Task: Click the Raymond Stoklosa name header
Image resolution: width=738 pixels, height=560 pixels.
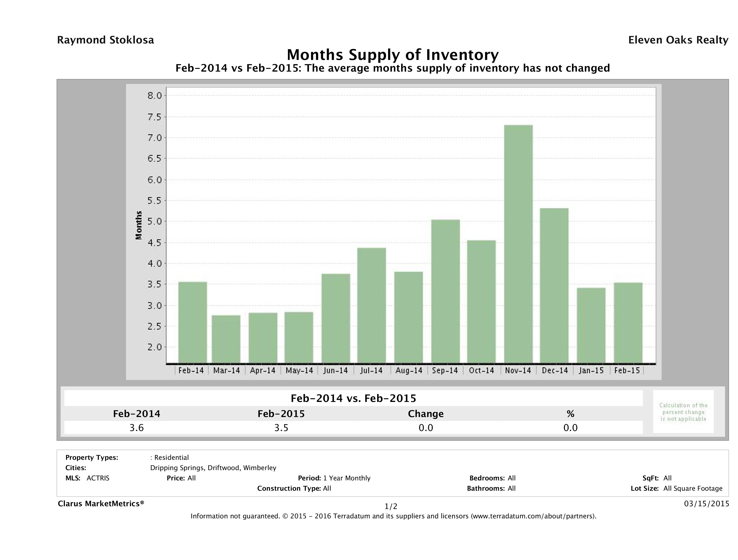Action: click(x=105, y=40)
